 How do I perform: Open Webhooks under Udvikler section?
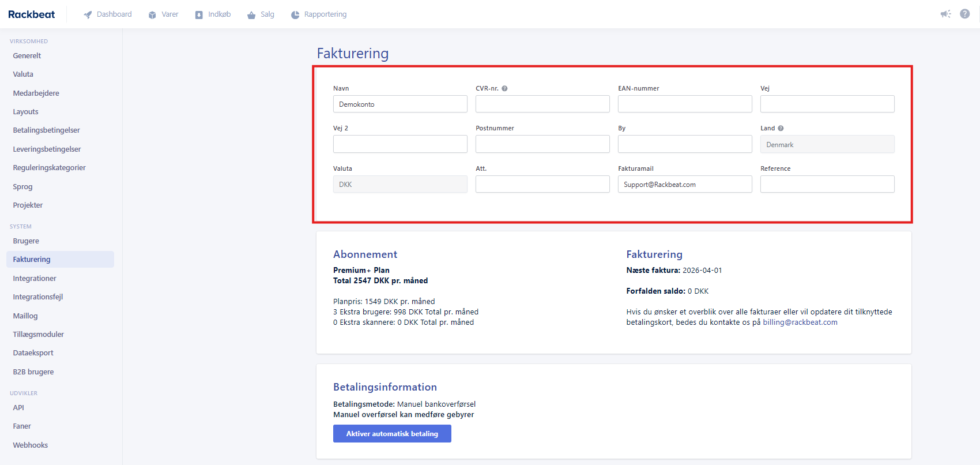[31, 445]
